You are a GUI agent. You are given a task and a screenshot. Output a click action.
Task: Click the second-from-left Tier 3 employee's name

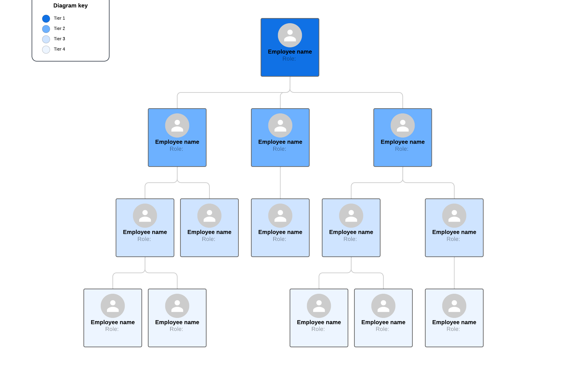(x=209, y=232)
